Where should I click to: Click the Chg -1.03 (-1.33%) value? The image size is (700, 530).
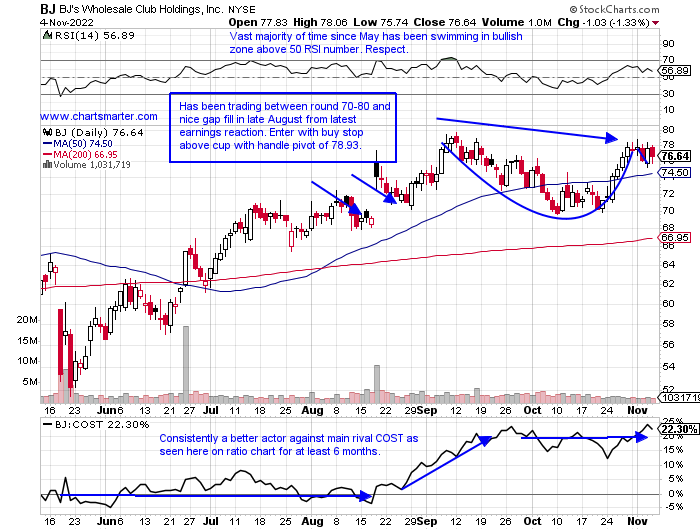[604, 22]
